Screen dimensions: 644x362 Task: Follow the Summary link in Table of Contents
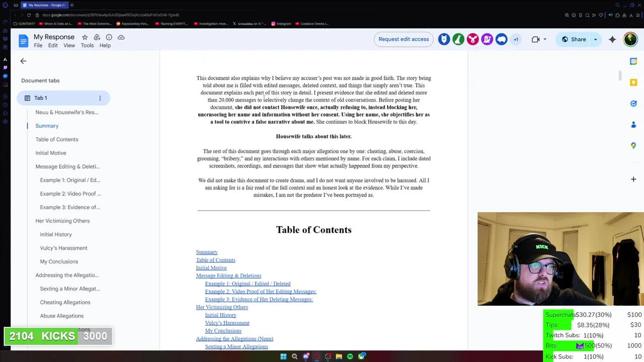tap(207, 252)
